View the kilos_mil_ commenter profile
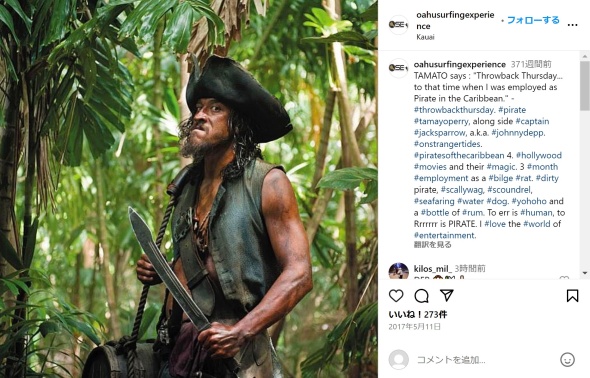This screenshot has height=378, width=590. [432, 269]
